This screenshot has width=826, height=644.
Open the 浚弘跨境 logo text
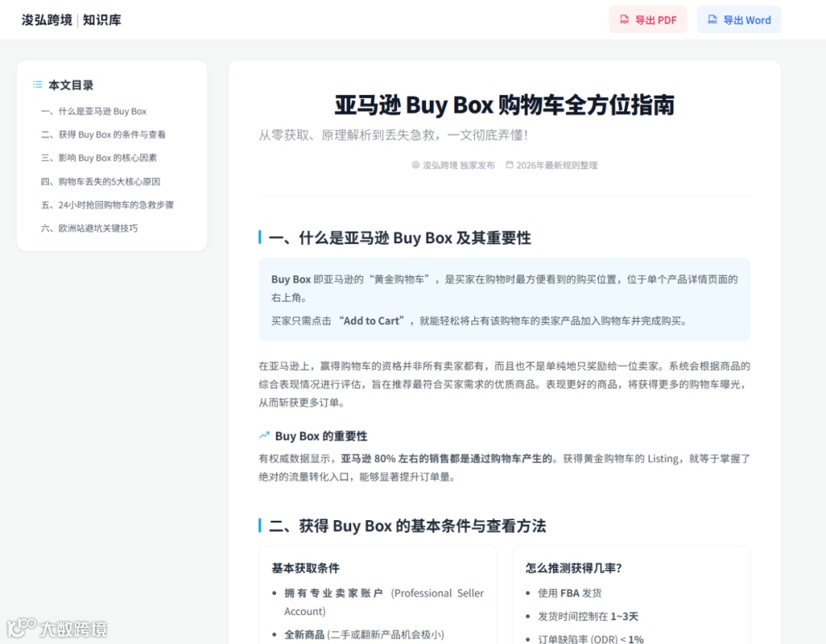tap(47, 20)
